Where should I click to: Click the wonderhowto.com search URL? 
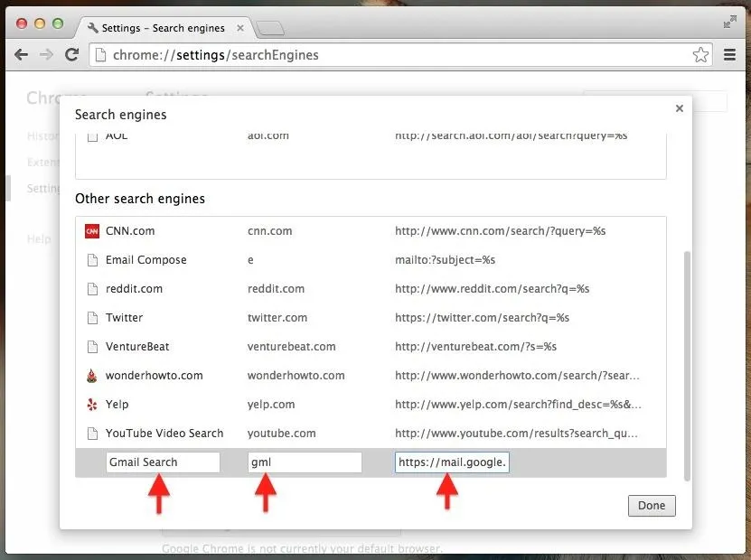coord(517,376)
